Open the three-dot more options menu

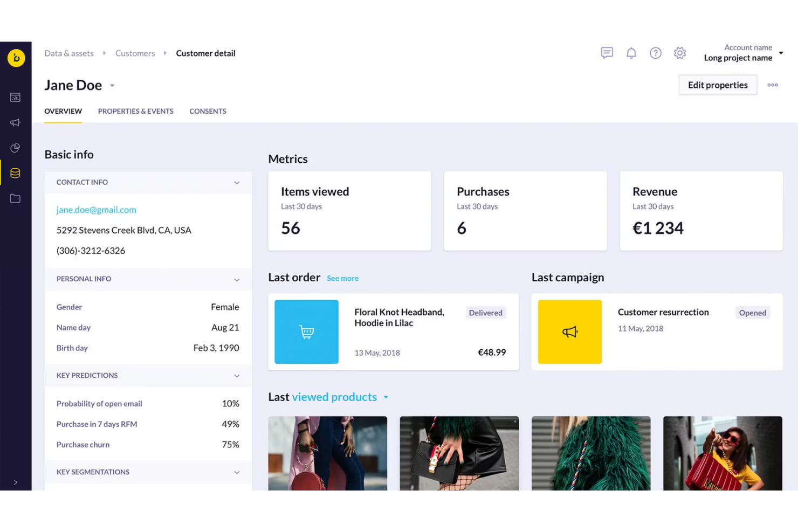pyautogui.click(x=773, y=85)
